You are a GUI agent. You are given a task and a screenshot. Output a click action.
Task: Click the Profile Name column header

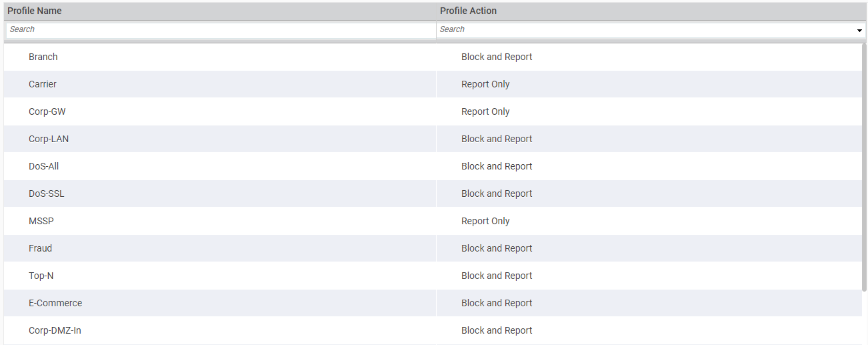[34, 11]
